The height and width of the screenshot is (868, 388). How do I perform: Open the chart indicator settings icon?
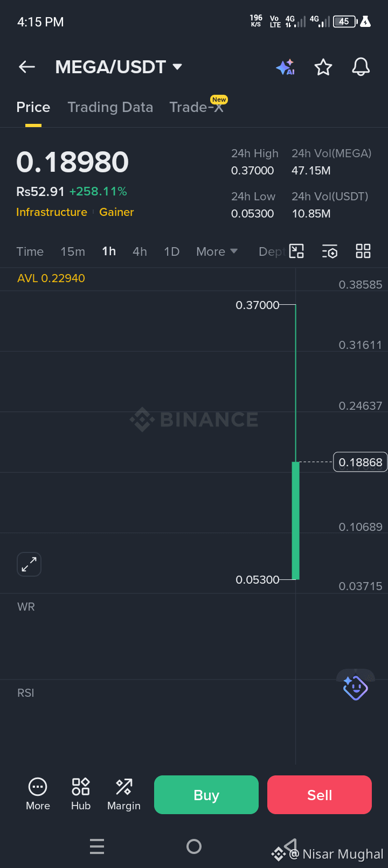click(330, 251)
